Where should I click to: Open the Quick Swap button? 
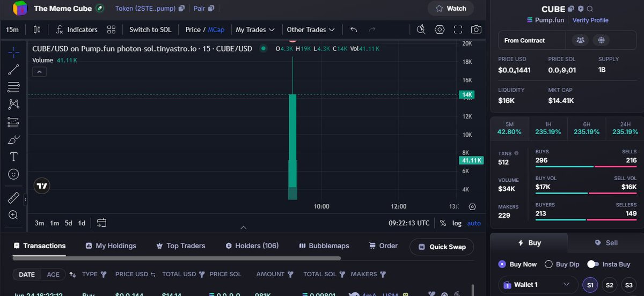[442, 247]
